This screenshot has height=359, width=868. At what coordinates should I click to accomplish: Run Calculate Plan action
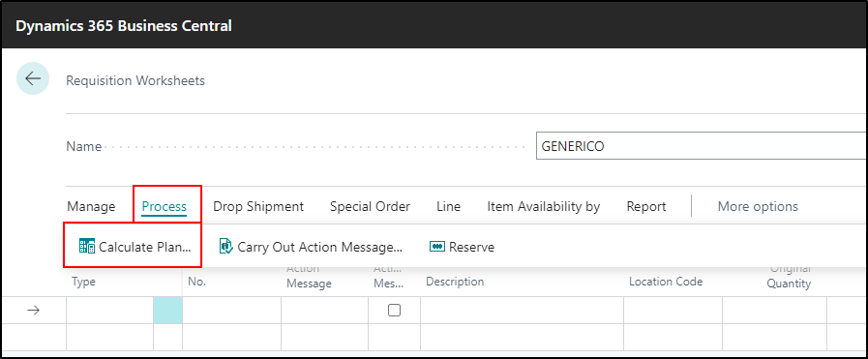point(135,247)
